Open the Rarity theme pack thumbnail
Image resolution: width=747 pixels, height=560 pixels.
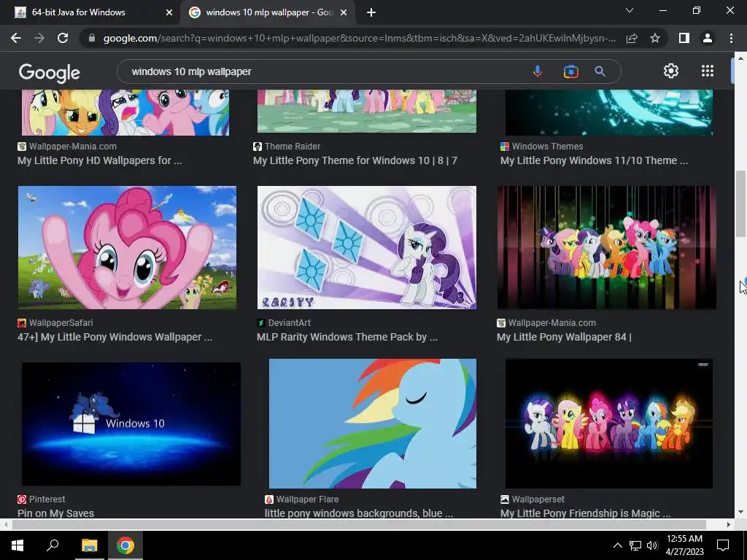click(367, 248)
